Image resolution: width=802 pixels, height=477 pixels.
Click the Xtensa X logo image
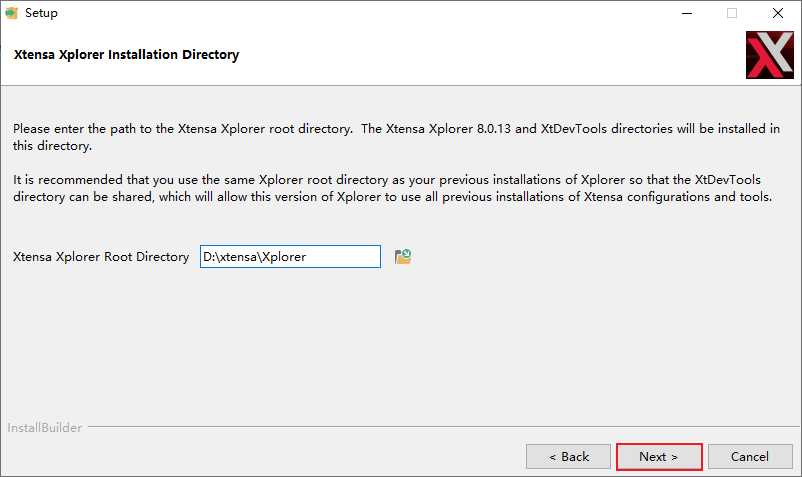pyautogui.click(x=770, y=55)
